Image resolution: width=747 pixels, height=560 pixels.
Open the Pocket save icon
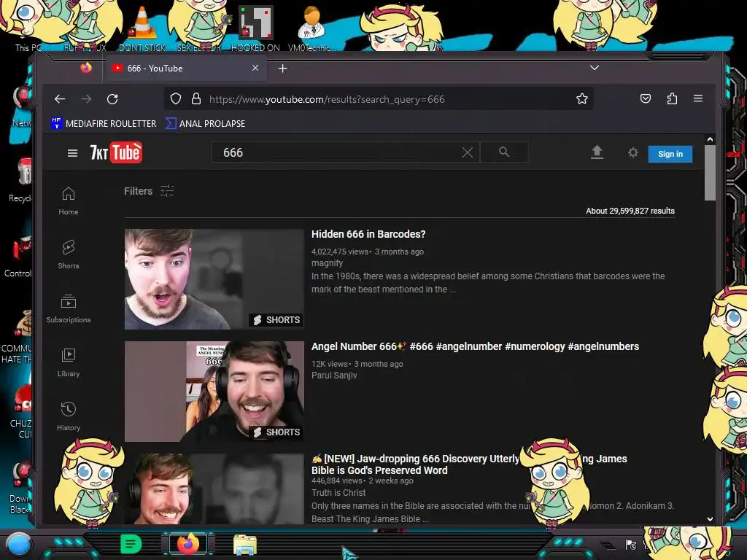click(645, 98)
